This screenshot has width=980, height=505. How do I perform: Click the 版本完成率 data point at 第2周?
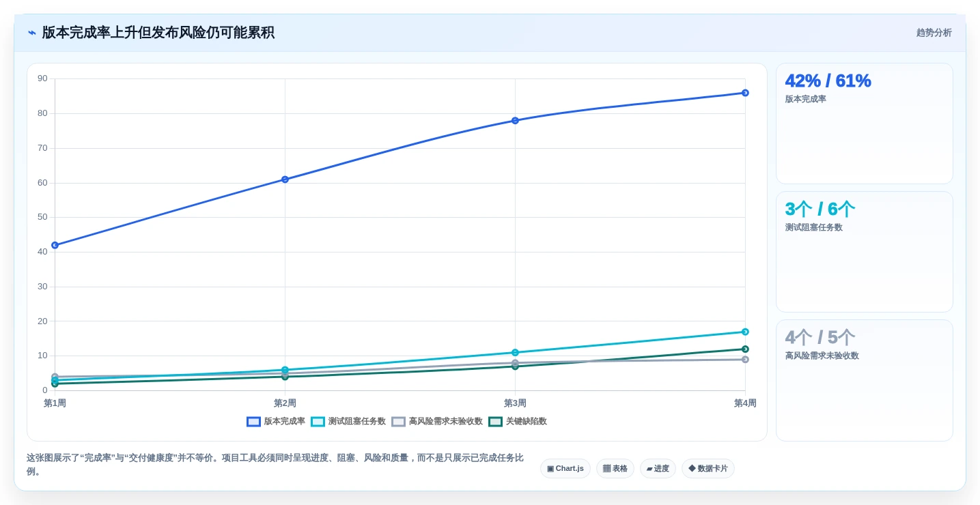pos(285,179)
